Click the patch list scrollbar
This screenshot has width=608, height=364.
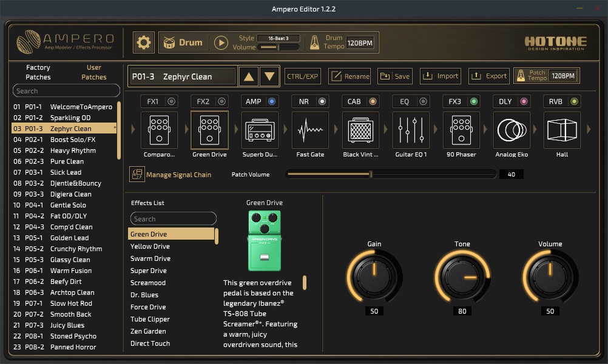[x=119, y=130]
